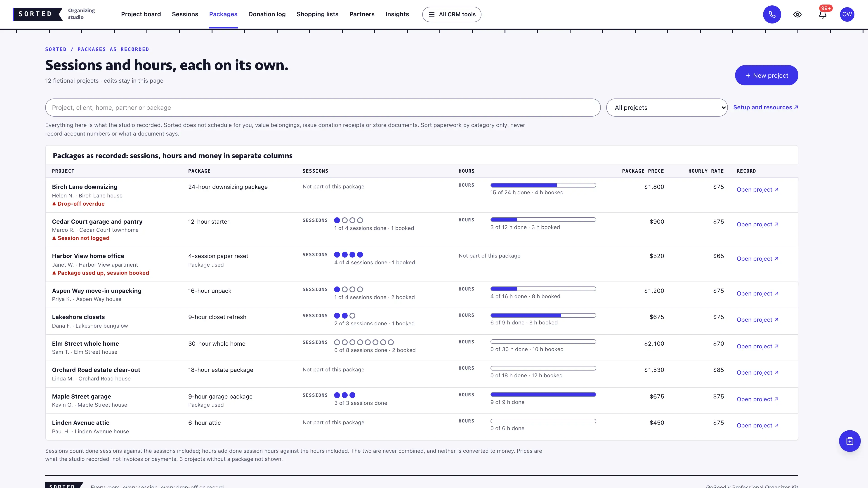Click the HOURLY RATE column header
Viewport: 868px width, 488px height.
click(706, 171)
